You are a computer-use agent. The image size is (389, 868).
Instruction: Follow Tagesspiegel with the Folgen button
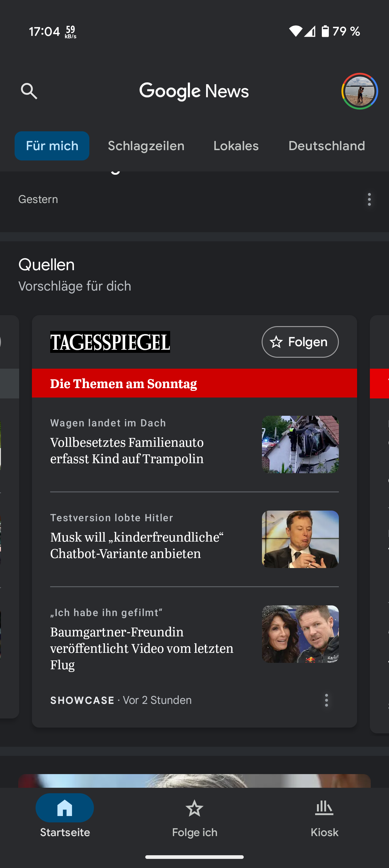(x=300, y=342)
